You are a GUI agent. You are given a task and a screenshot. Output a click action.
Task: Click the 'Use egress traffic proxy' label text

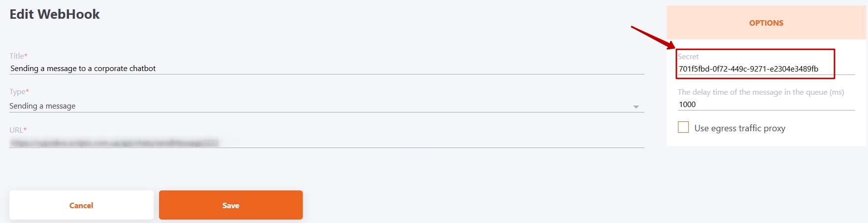click(x=739, y=128)
